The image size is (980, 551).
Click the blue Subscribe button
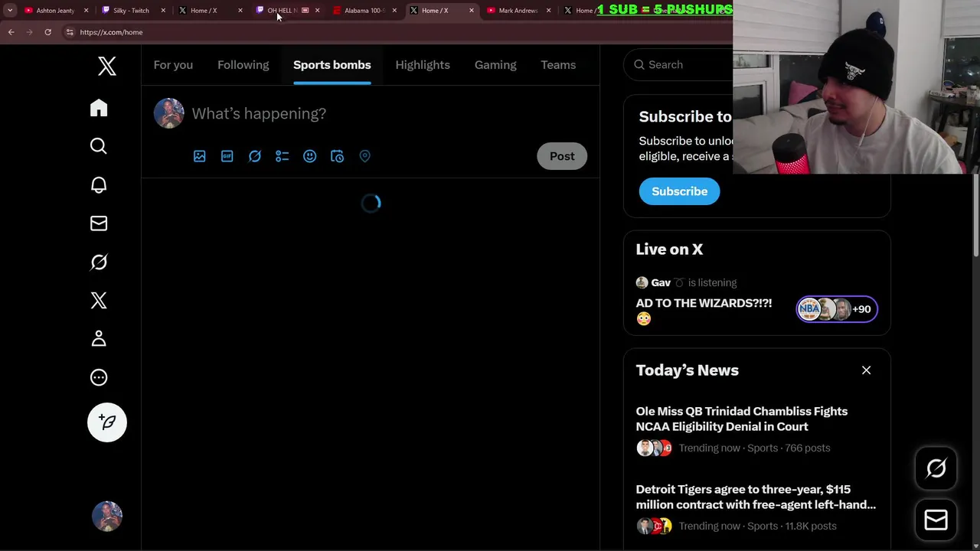point(680,191)
